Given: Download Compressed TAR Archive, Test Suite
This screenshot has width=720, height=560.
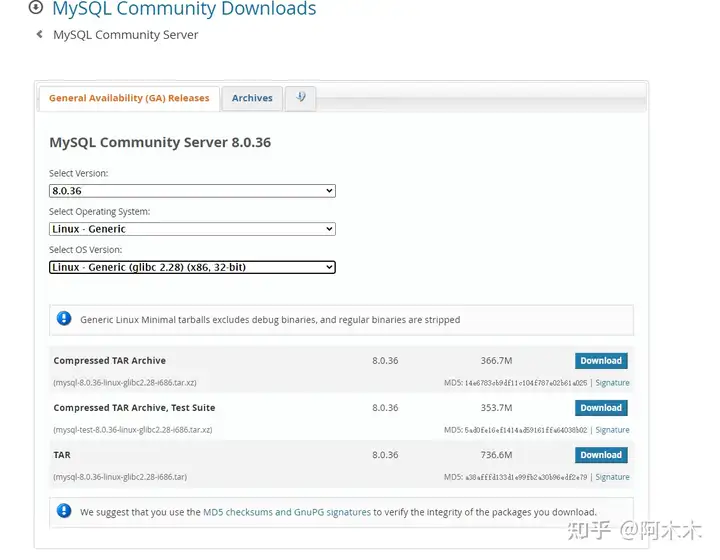Looking at the screenshot, I should tap(601, 408).
